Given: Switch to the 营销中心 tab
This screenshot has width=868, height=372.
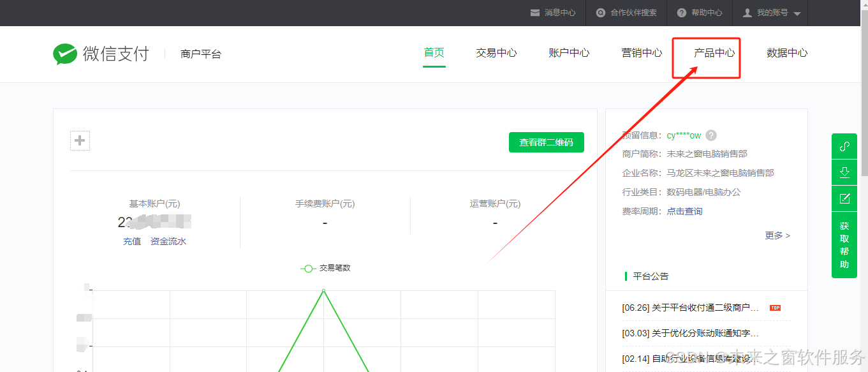Looking at the screenshot, I should tap(642, 53).
